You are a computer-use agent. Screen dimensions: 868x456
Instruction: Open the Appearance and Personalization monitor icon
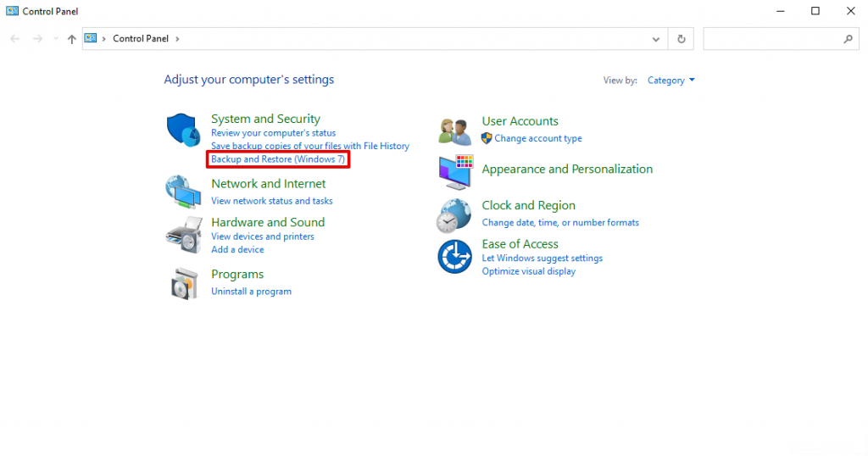[x=456, y=172]
